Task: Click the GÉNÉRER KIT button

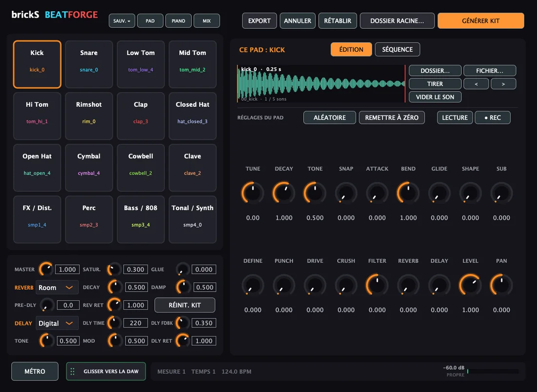Action: click(480, 21)
